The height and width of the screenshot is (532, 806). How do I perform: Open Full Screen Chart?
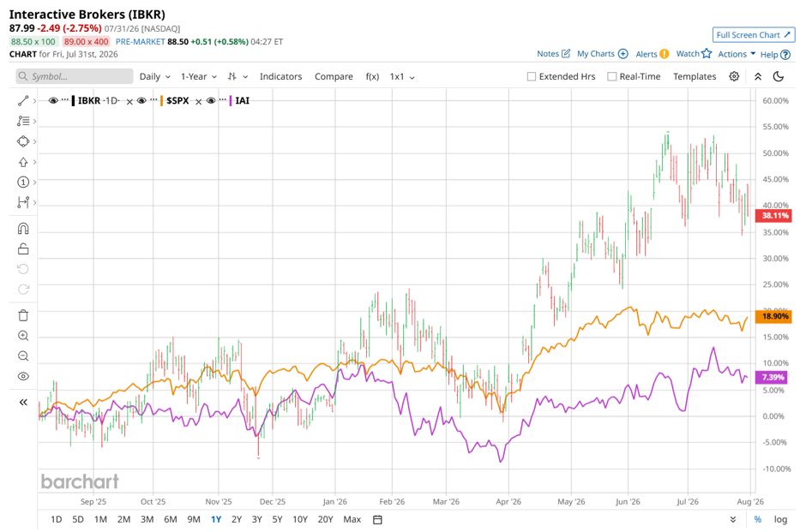coord(754,35)
